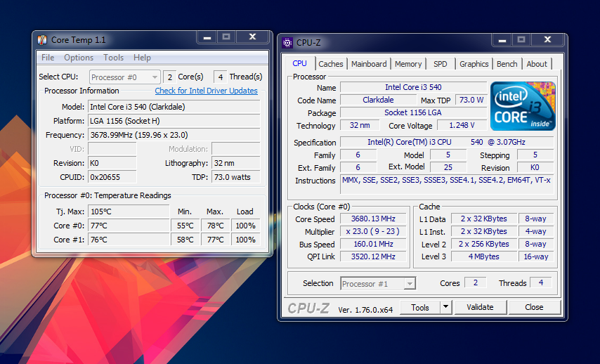Screen dimensions: 600x364
Task: Click the CPU-Z title bar app icon
Action: click(x=287, y=43)
